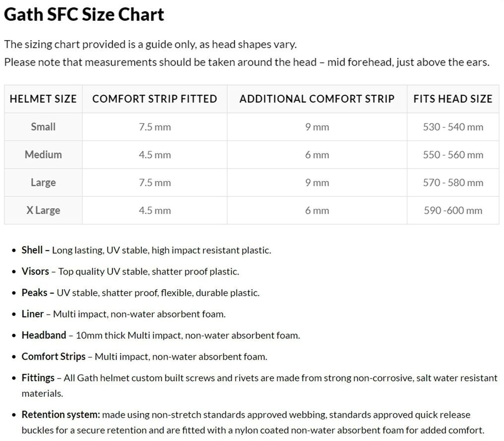Click the ADDITIONAL COMFORT STRIP column header

(x=317, y=99)
